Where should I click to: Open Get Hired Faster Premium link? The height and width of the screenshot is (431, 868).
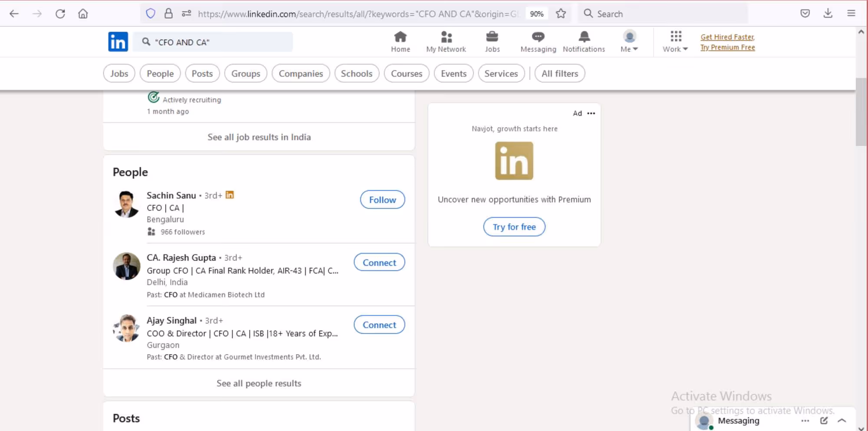728,42
